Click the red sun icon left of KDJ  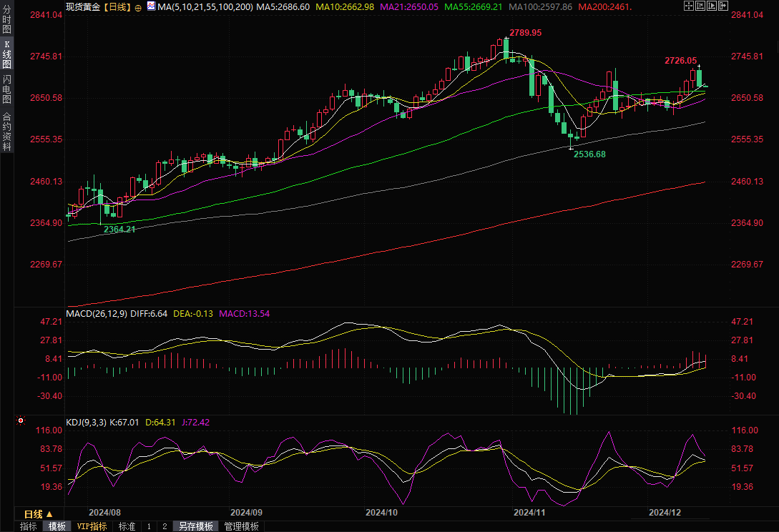[20, 421]
